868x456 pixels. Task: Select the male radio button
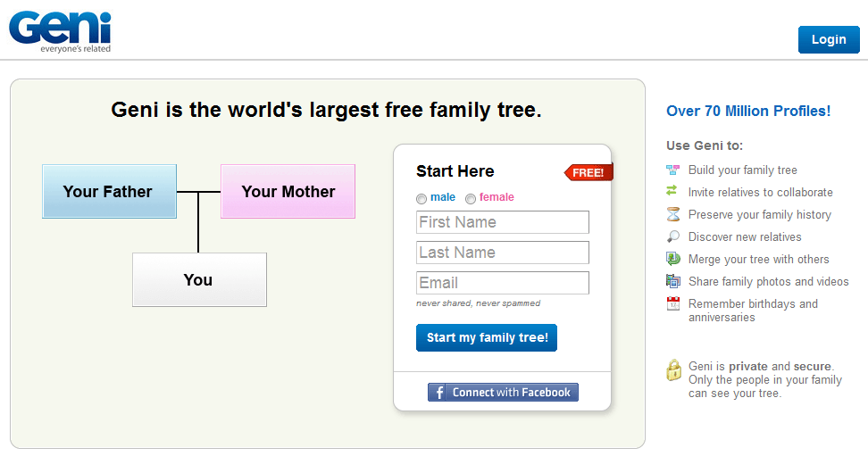pyautogui.click(x=421, y=198)
